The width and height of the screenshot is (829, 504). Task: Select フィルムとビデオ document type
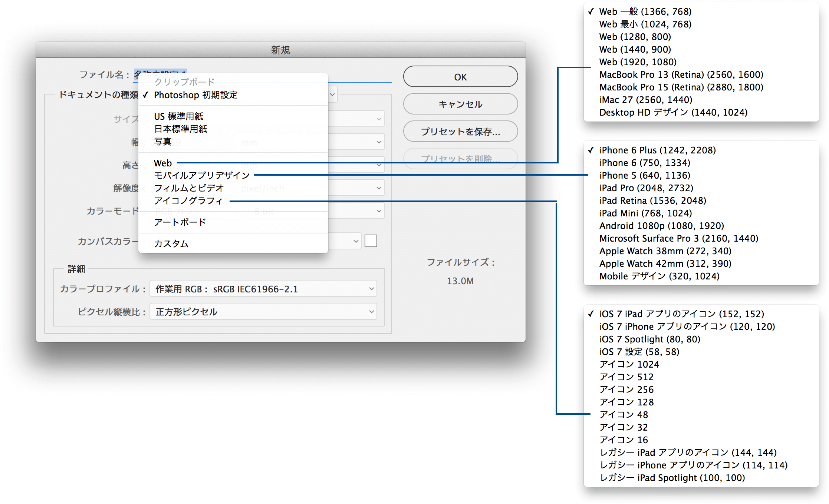pos(233,188)
